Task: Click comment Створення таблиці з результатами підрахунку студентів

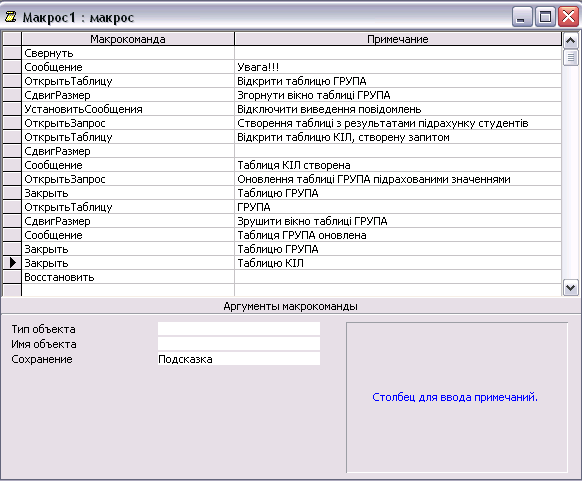Action: (398, 123)
